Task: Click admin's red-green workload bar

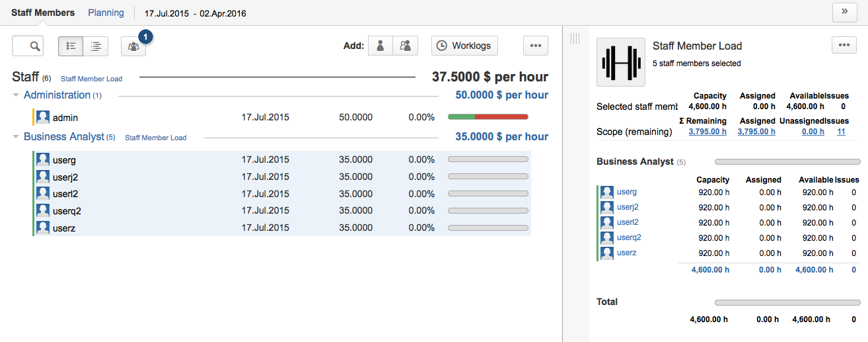Action: (488, 117)
